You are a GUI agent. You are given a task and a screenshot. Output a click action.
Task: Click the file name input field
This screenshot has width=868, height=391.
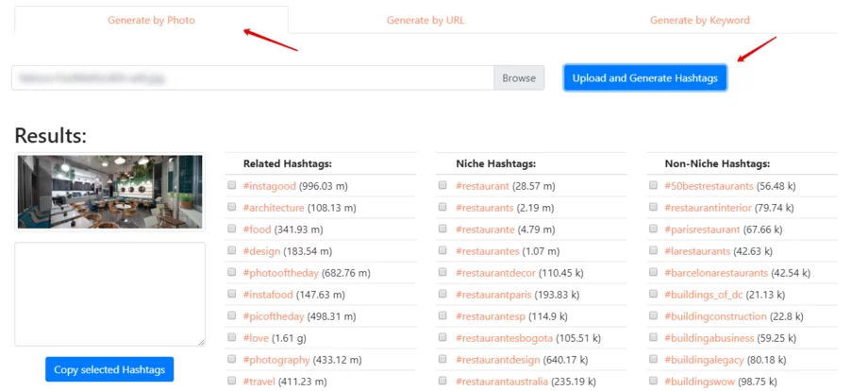(253, 78)
